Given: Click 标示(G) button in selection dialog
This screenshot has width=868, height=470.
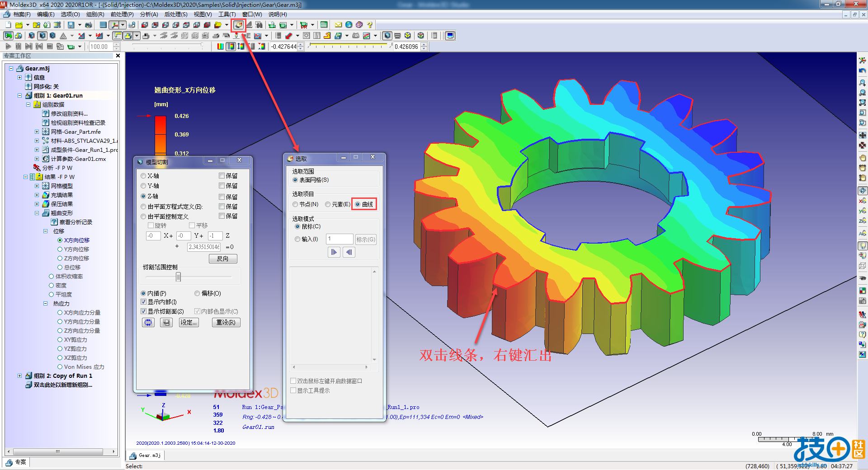Looking at the screenshot, I should click(x=365, y=240).
